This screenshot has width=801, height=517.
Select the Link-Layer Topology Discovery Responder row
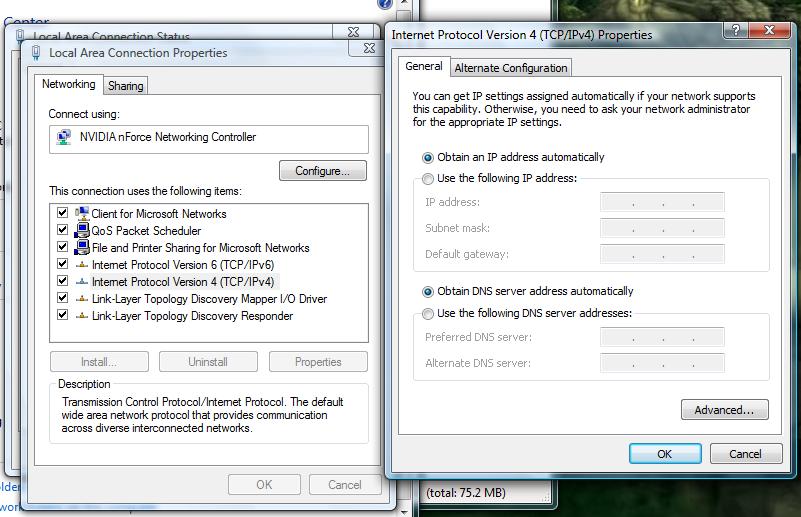(192, 316)
